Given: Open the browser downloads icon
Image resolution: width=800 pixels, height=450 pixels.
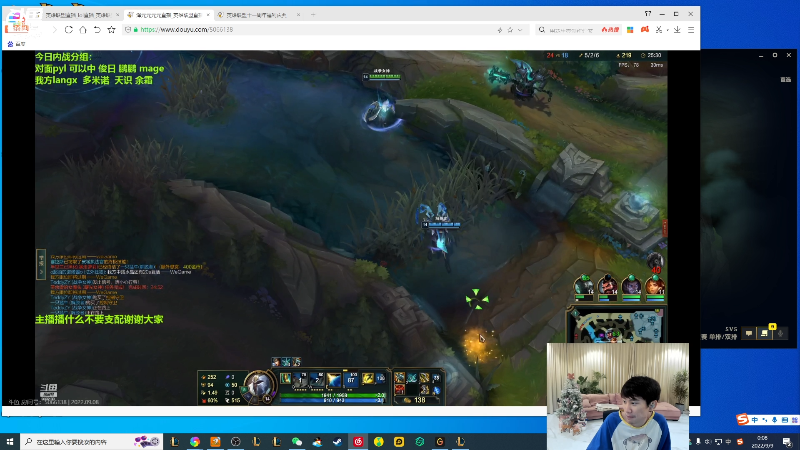Looking at the screenshot, I should (677, 30).
